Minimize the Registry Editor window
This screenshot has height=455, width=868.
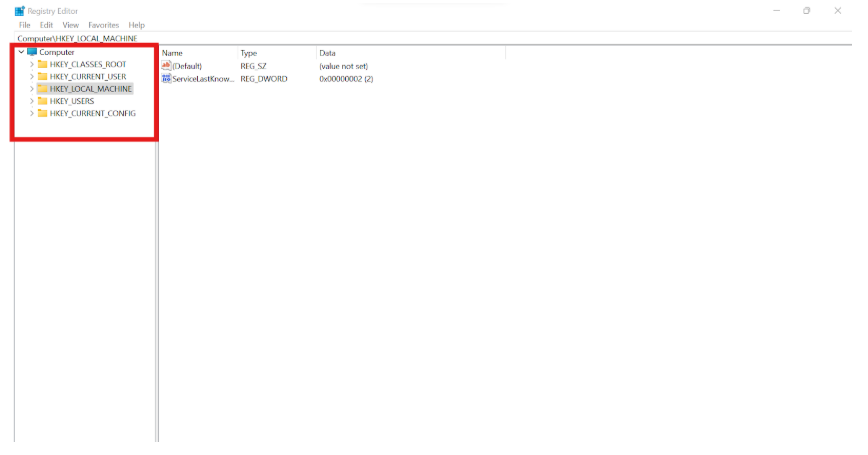pyautogui.click(x=777, y=11)
